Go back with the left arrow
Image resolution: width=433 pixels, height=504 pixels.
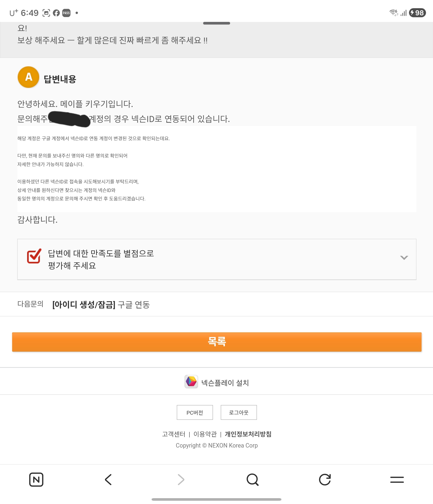[108, 479]
